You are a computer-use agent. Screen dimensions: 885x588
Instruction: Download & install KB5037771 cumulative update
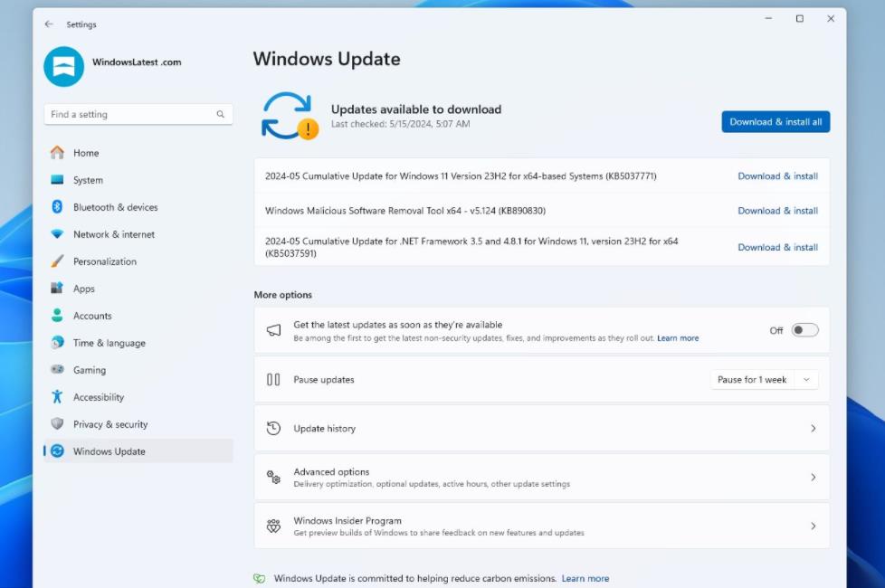tap(777, 176)
